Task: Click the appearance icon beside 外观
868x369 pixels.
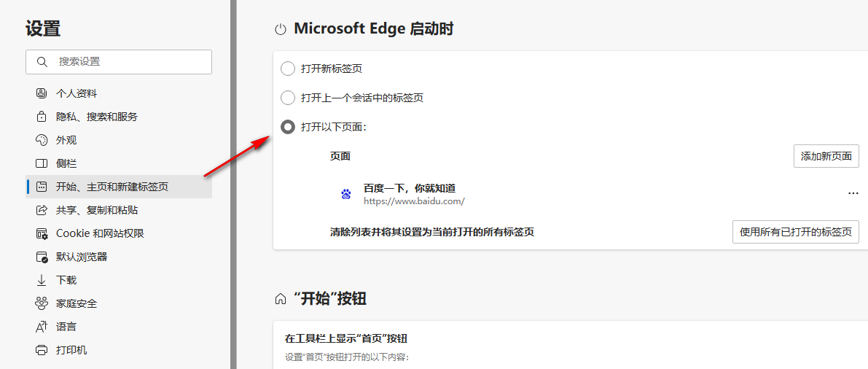Action: (42, 140)
